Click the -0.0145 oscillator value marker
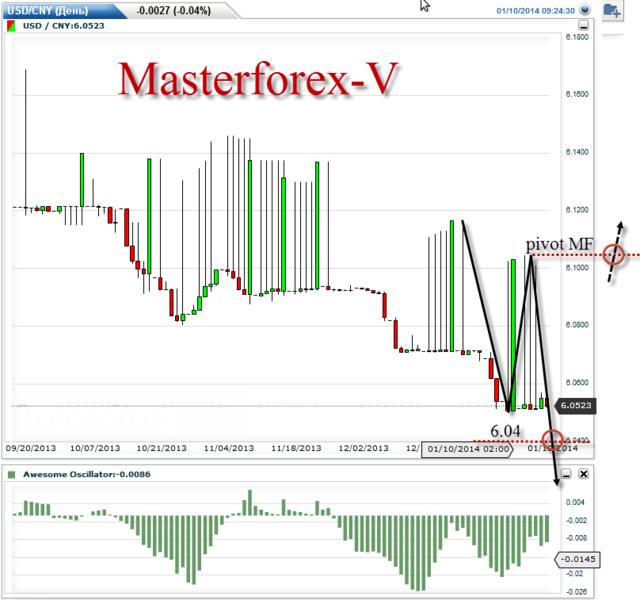 coord(577,559)
